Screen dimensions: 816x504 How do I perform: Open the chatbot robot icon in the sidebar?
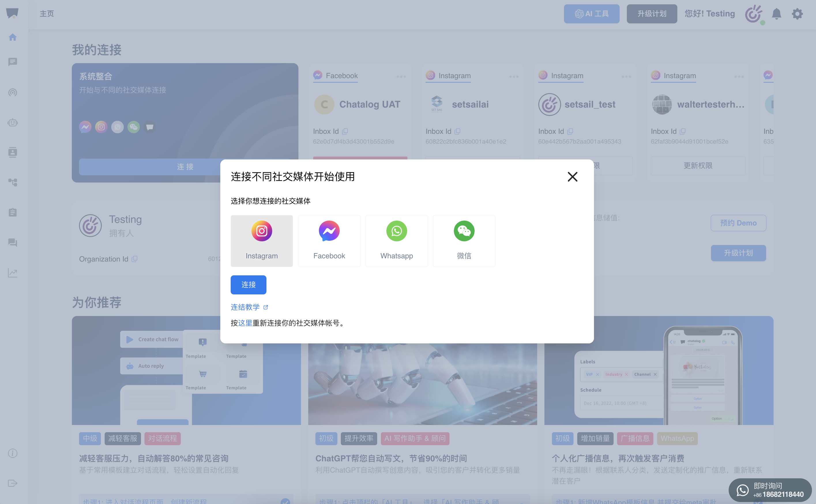click(13, 122)
